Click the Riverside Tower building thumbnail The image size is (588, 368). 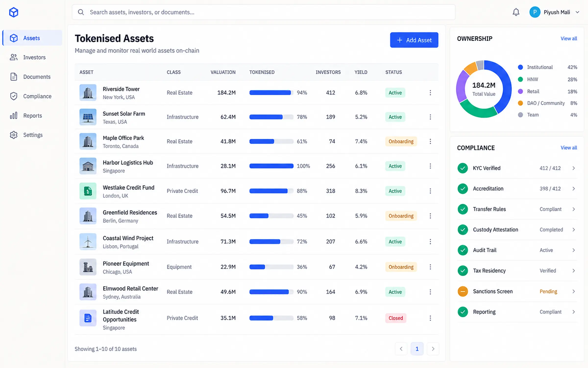(88, 93)
